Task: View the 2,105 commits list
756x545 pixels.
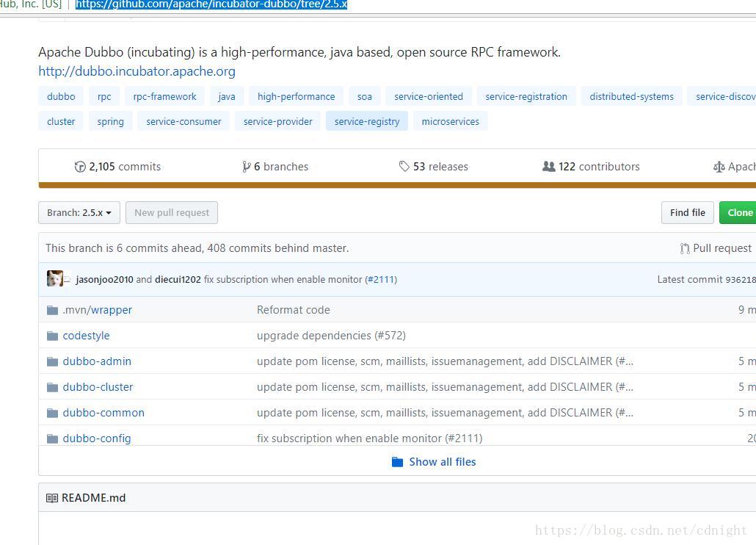Action: tap(118, 167)
